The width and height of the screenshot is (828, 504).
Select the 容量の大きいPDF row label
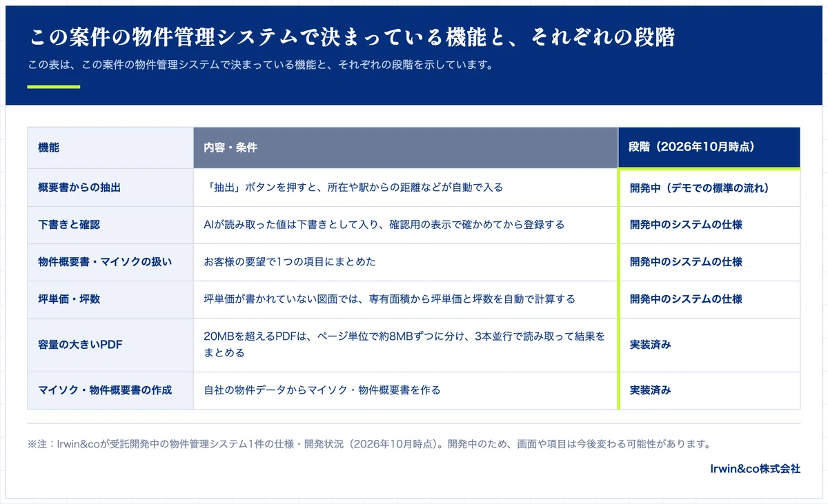click(80, 345)
